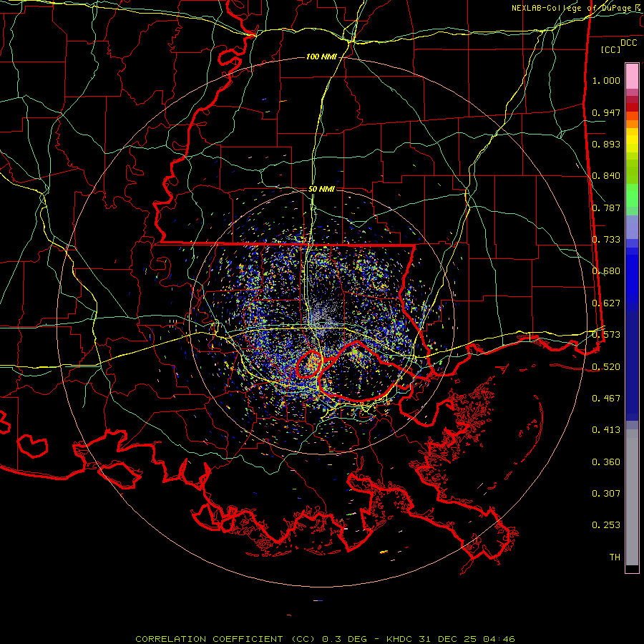Click the [CC] legend unit label
The height and width of the screenshot is (644, 644).
click(611, 49)
